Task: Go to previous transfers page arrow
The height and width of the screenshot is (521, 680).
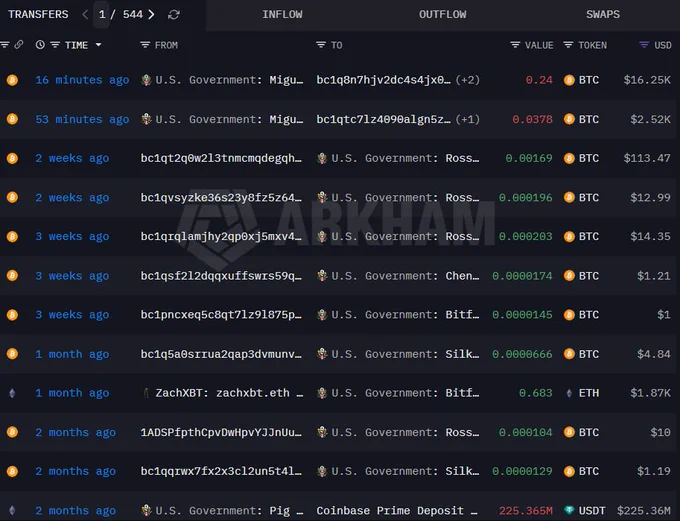Action: coord(85,14)
